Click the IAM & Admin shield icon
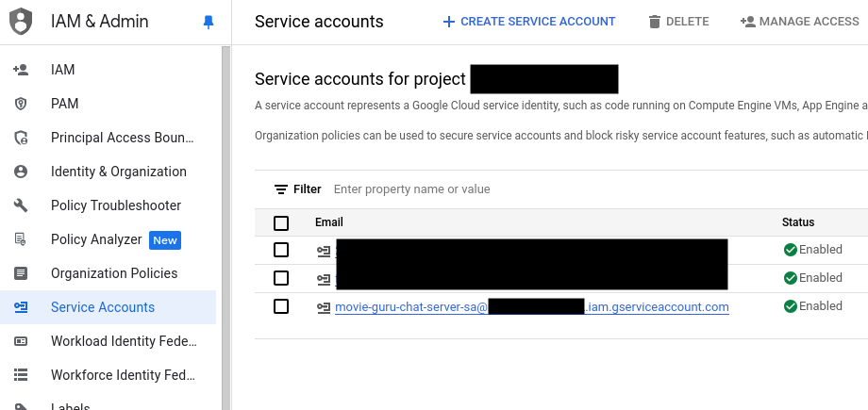 point(21,21)
